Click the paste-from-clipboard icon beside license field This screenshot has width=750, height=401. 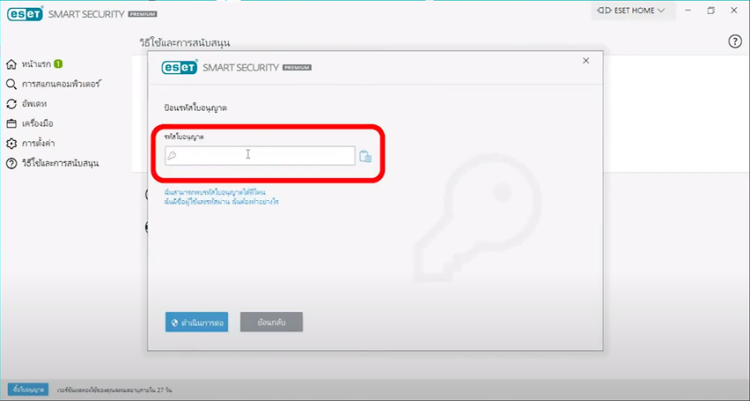click(x=365, y=156)
